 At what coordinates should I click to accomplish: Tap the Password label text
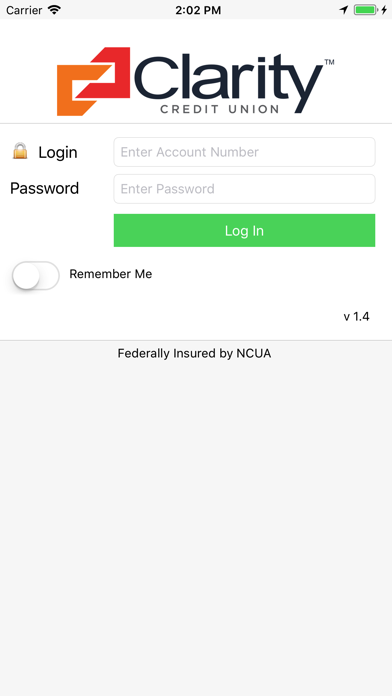tap(44, 188)
